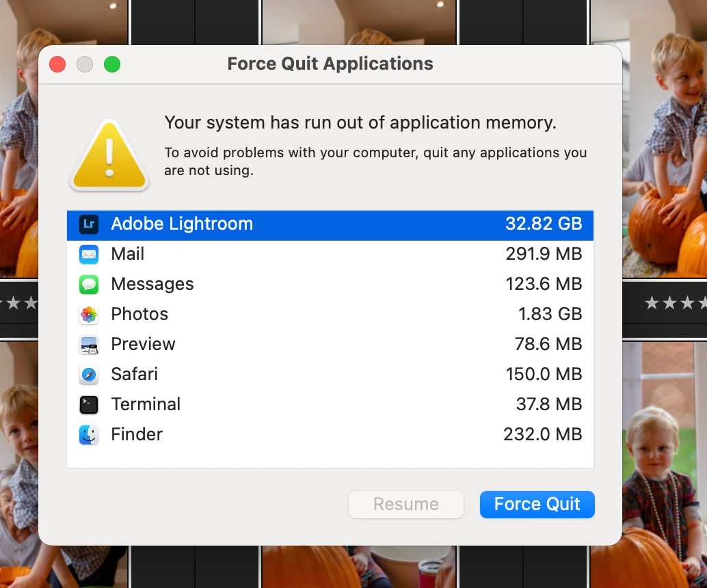The image size is (707, 588).
Task: Click the Messages speech bubble icon
Action: (89, 284)
